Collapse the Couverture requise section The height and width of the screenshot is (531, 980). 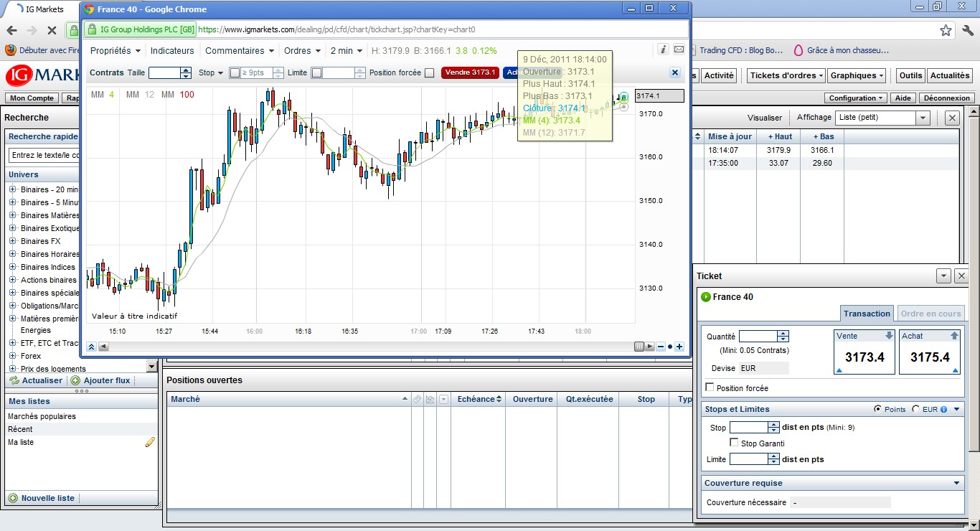pyautogui.click(x=956, y=483)
